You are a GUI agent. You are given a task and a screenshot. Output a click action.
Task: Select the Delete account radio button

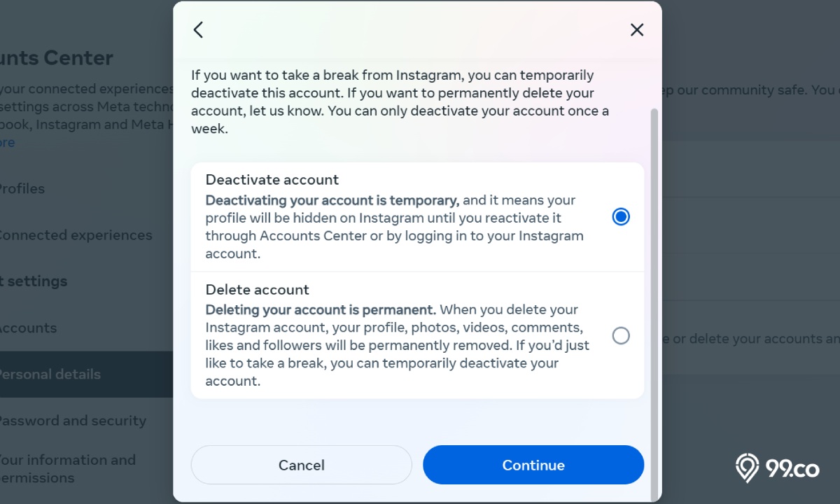pos(621,336)
